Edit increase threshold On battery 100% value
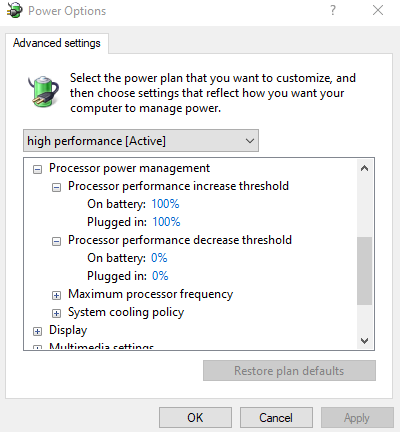 [165, 204]
